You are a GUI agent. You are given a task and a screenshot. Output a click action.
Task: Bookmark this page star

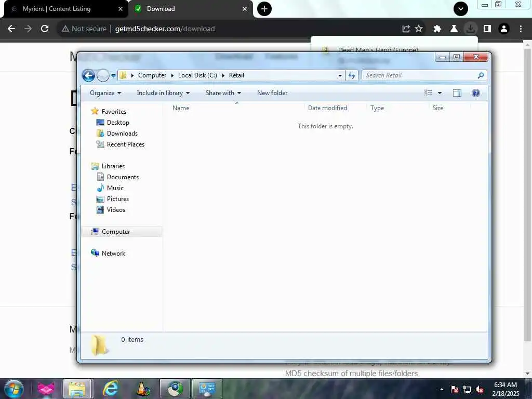(x=419, y=29)
